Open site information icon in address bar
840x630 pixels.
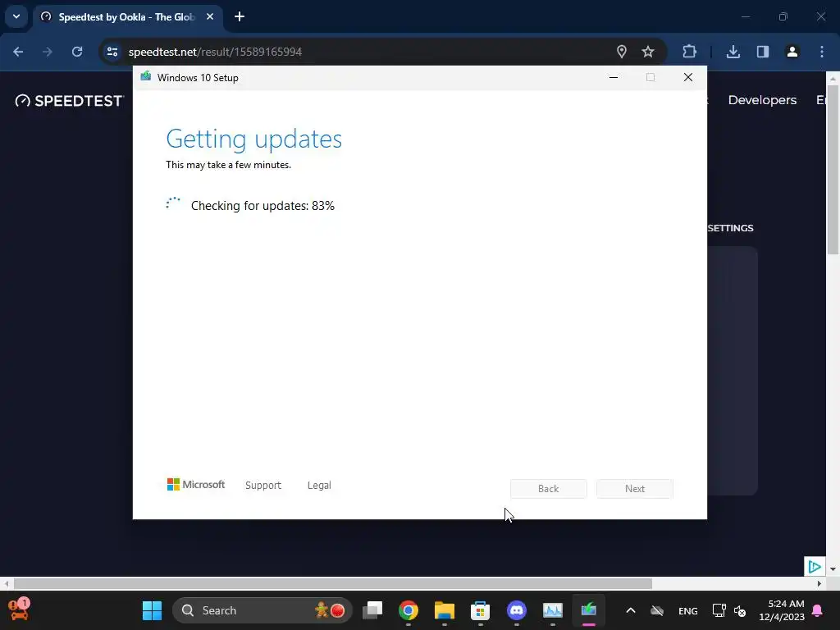tap(112, 52)
